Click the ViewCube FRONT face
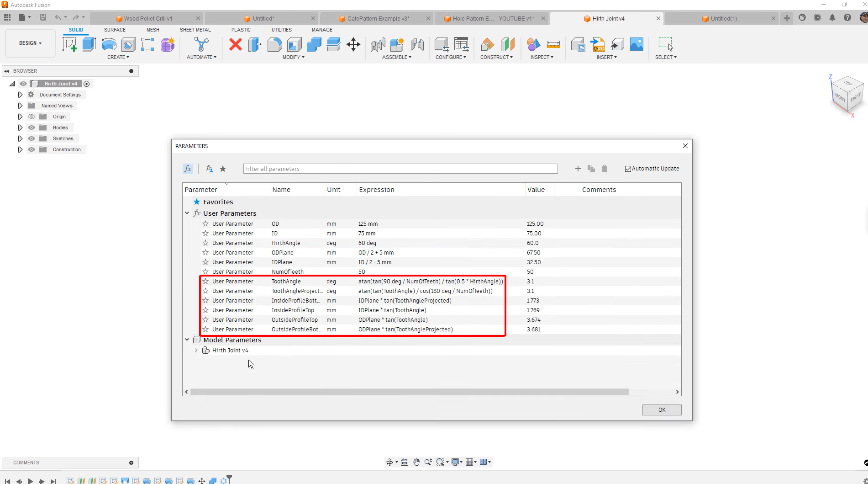The height and width of the screenshot is (484, 868). pos(839,97)
